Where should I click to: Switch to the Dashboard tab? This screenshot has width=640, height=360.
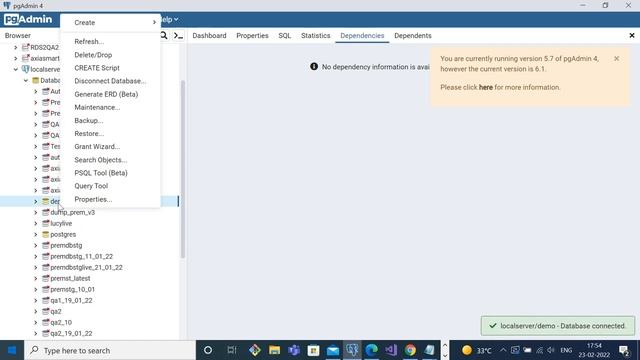coord(209,36)
